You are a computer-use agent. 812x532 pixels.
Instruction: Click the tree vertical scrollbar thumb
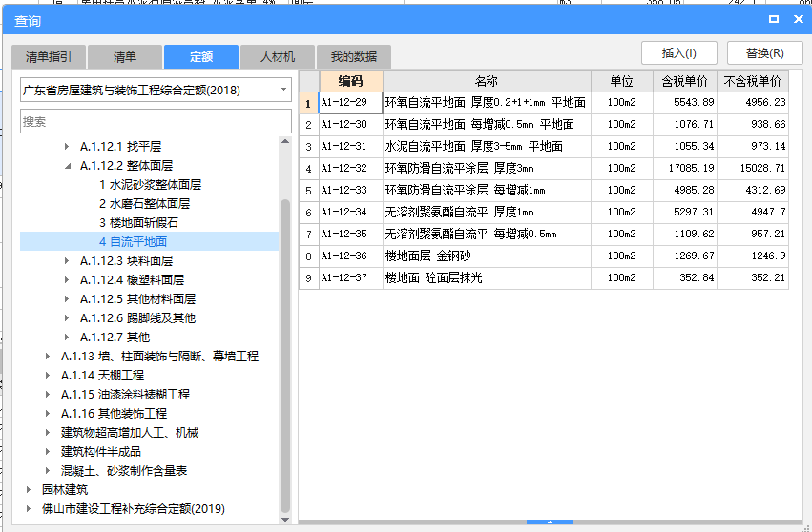pos(285,356)
